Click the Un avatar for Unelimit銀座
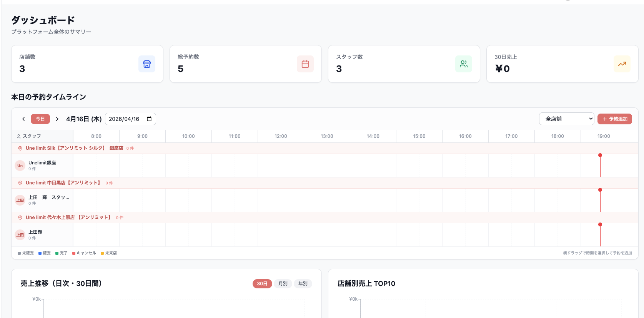Screen dimensions: 644x318 pos(20,166)
